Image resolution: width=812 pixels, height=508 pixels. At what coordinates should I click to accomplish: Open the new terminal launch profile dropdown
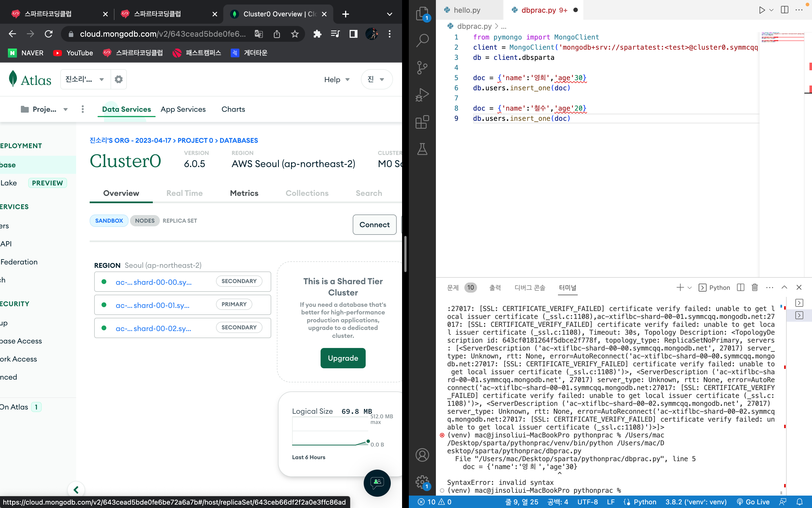(690, 288)
